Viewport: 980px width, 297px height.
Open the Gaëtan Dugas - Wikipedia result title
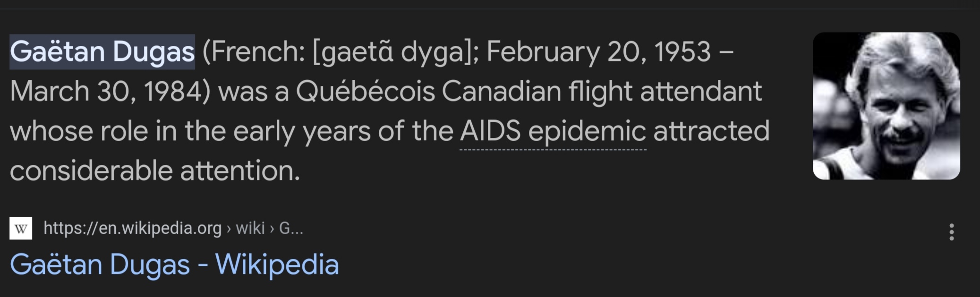[x=174, y=264]
